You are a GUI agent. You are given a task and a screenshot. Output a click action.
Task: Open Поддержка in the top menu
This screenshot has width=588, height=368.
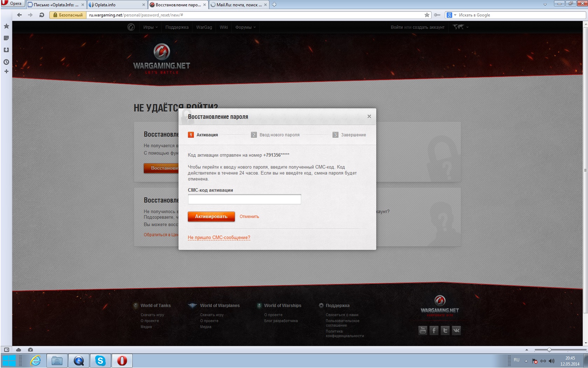[177, 27]
